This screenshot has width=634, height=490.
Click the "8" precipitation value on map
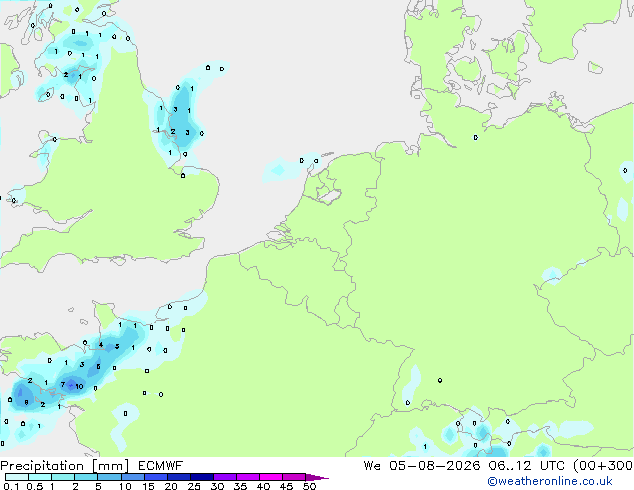click(26, 402)
